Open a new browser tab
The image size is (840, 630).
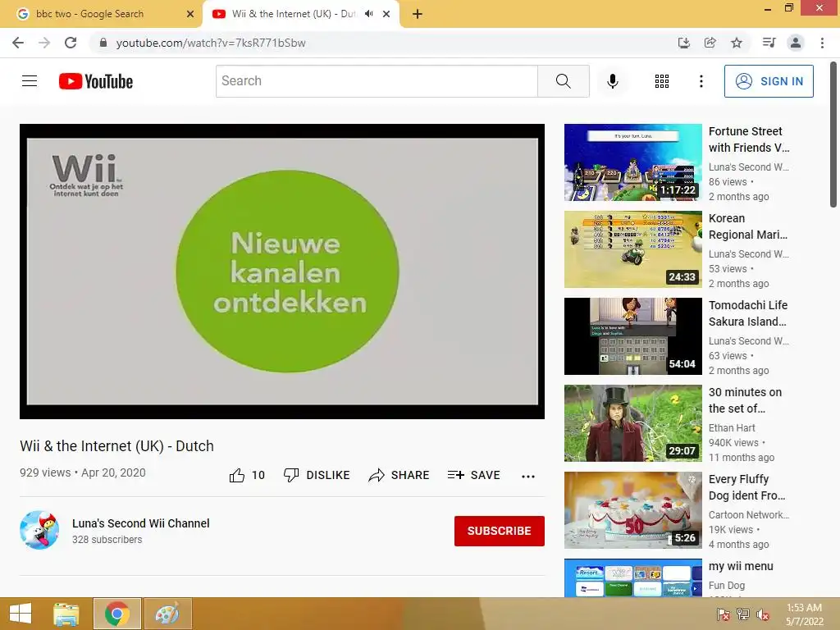pos(418,14)
